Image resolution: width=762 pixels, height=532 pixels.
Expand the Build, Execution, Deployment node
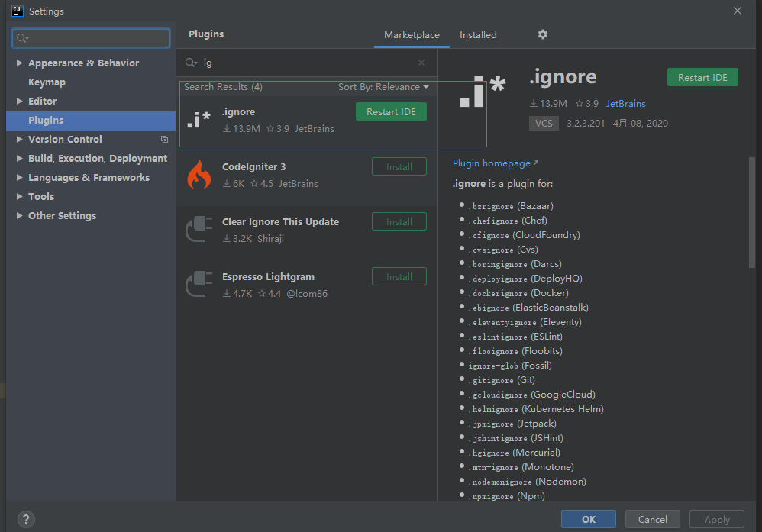[19, 159]
